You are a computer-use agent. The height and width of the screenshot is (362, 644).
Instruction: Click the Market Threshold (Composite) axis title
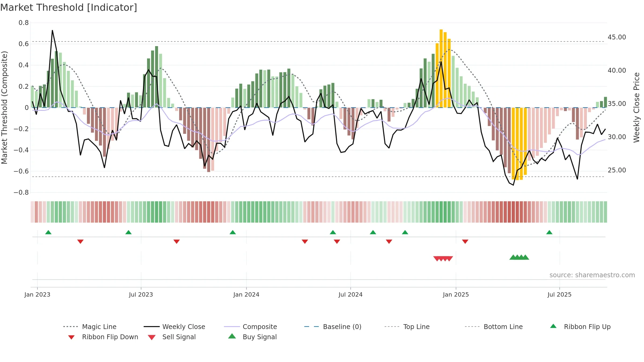pos(5,108)
